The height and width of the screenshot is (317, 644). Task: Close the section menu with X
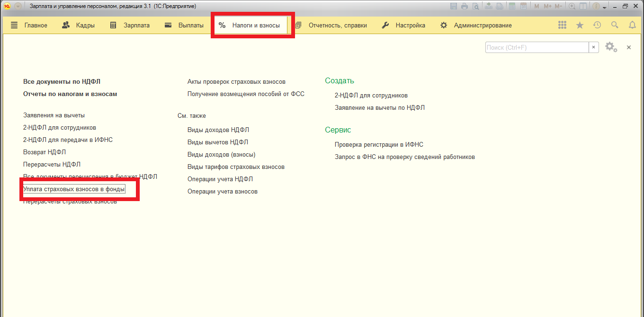pos(629,47)
